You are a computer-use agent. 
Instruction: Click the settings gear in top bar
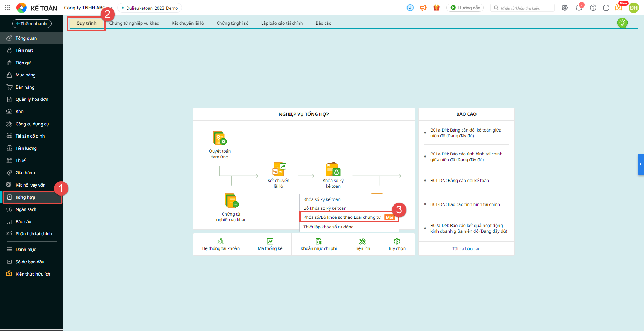pyautogui.click(x=565, y=8)
